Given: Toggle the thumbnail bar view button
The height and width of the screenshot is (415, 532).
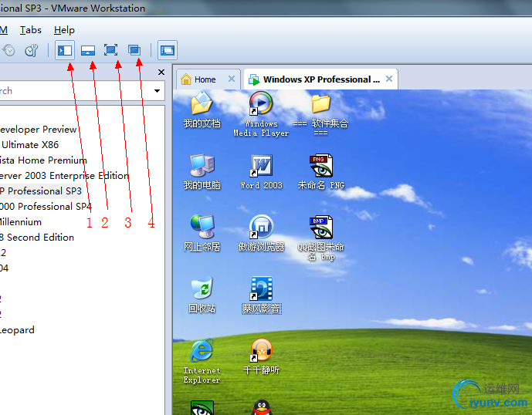Looking at the screenshot, I should pyautogui.click(x=88, y=50).
